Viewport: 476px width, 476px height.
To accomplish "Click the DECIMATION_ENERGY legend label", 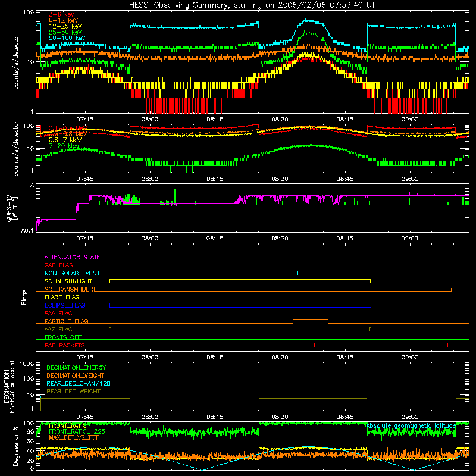I will [x=76, y=368].
